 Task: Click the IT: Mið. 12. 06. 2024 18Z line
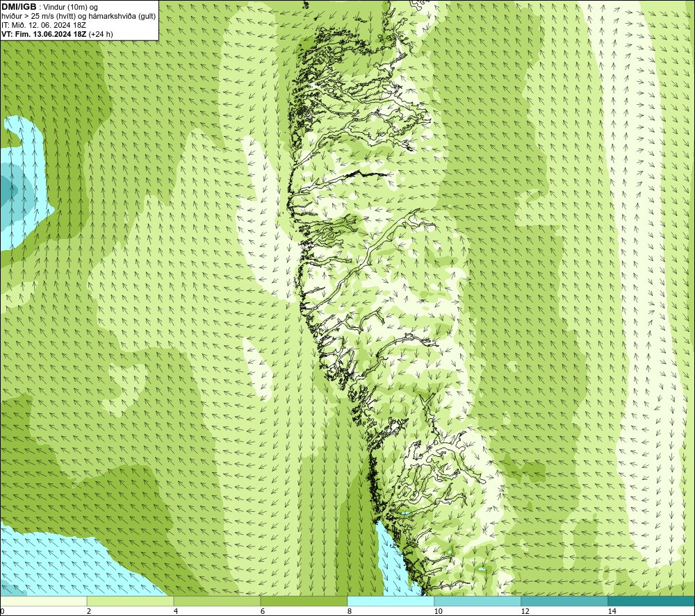pyautogui.click(x=43, y=25)
